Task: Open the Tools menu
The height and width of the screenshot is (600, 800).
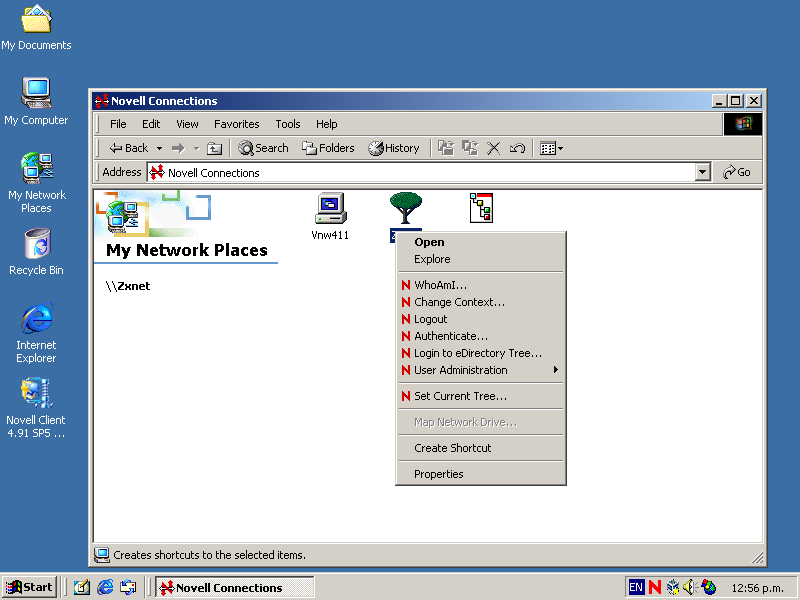Action: [x=288, y=124]
